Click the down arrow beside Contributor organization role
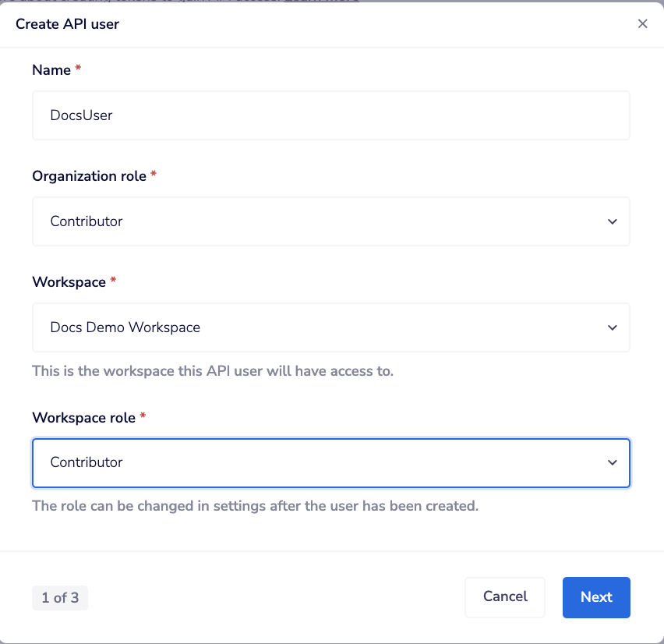 coord(613,221)
